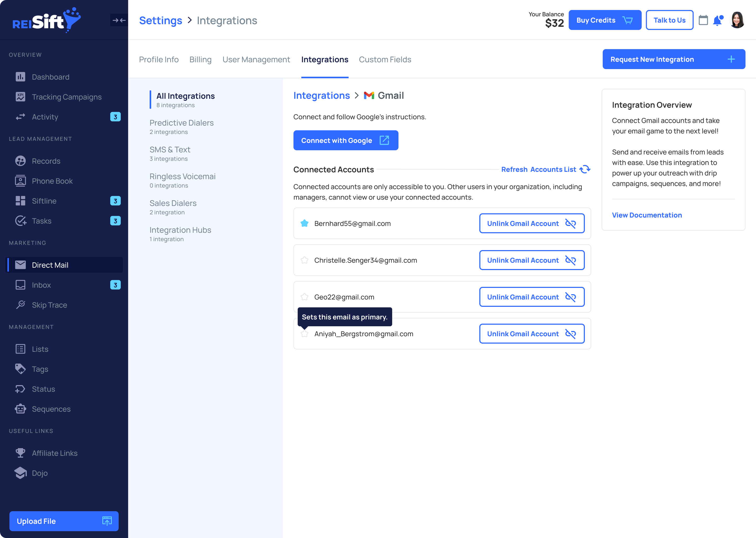Open the calendar icon in header
The image size is (756, 538).
coord(703,20)
